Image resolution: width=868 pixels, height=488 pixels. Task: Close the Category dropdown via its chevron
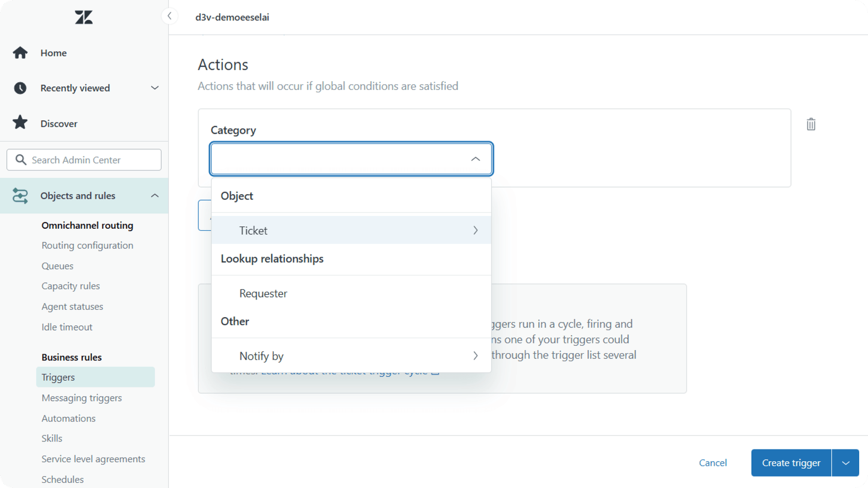(475, 159)
